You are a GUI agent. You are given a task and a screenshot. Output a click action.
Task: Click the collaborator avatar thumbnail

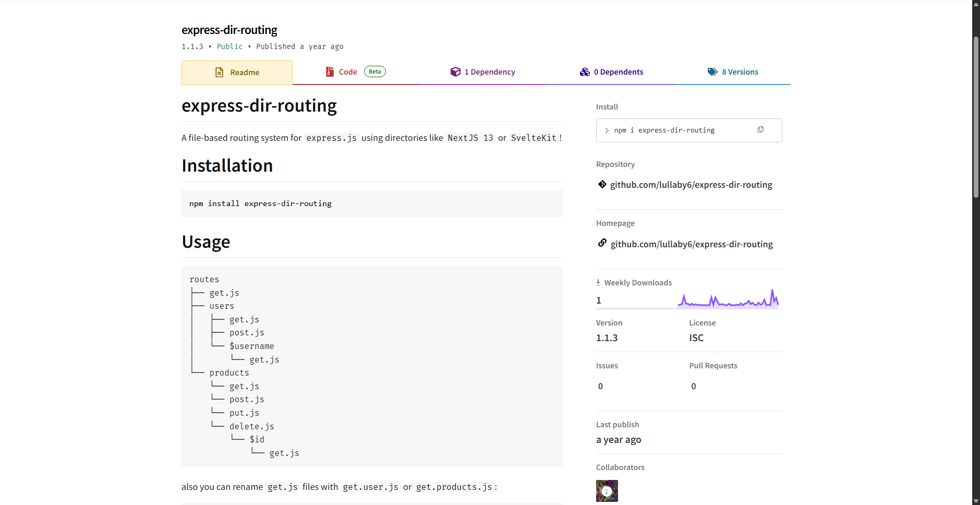pos(607,491)
